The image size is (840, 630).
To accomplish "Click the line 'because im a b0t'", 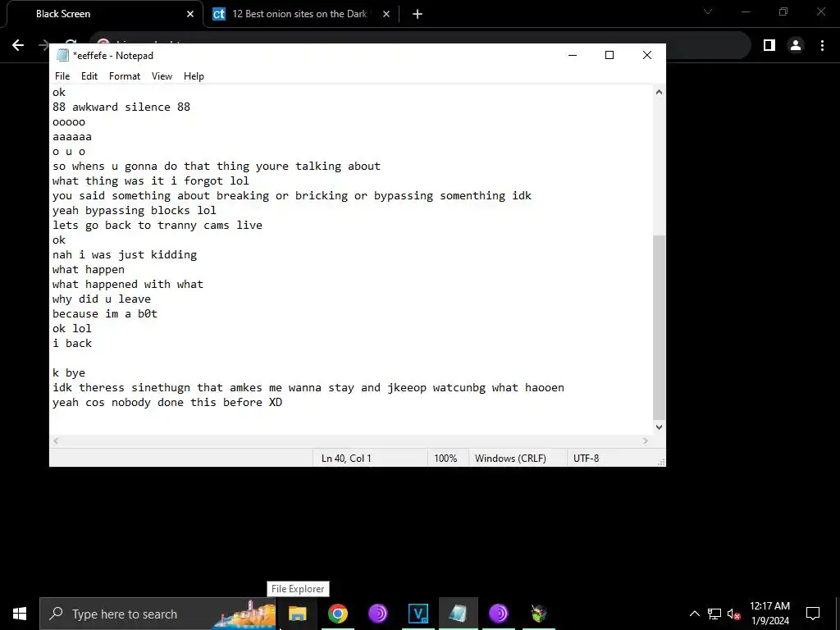I will (x=104, y=313).
